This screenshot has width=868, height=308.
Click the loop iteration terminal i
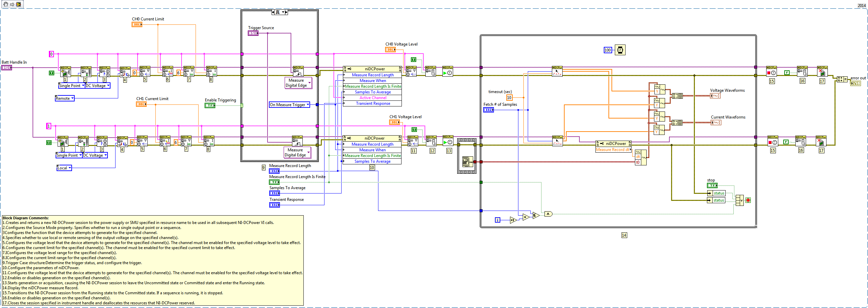click(x=498, y=220)
